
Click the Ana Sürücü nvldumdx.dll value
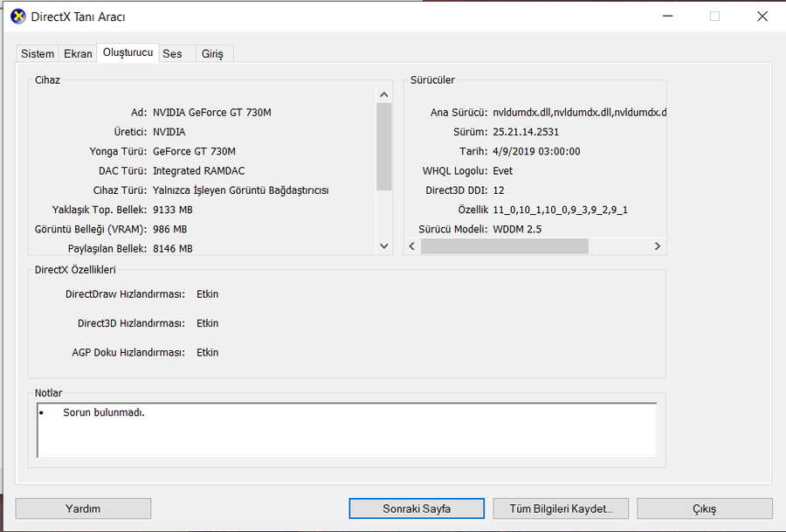pos(580,113)
